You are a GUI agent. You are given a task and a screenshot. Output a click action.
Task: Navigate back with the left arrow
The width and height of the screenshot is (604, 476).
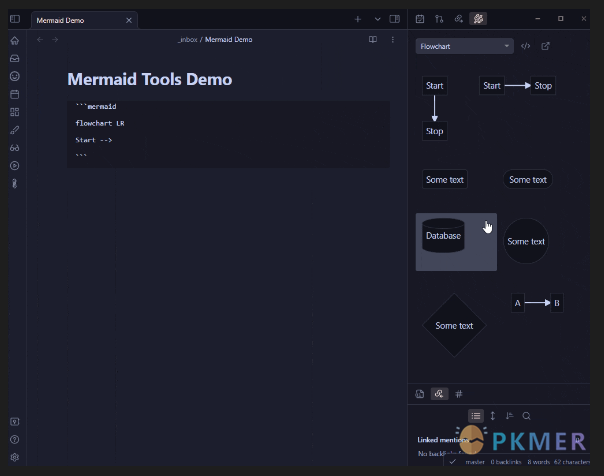coord(40,40)
